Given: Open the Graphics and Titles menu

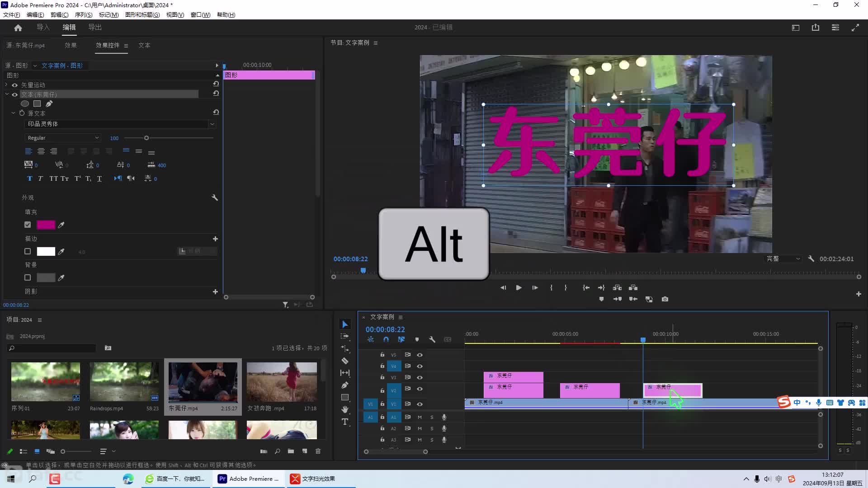Looking at the screenshot, I should click(142, 14).
